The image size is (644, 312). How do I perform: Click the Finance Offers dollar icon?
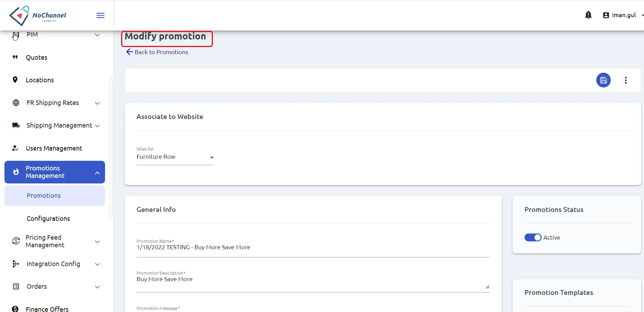click(x=15, y=309)
